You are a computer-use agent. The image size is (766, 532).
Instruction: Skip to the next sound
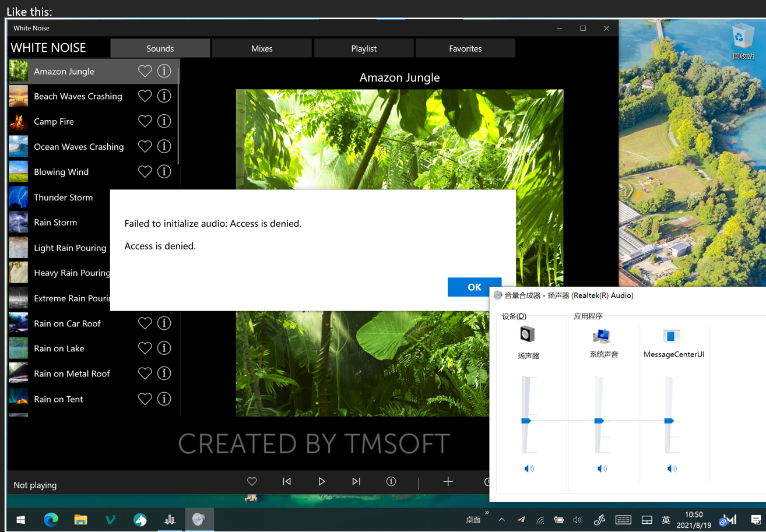(356, 481)
